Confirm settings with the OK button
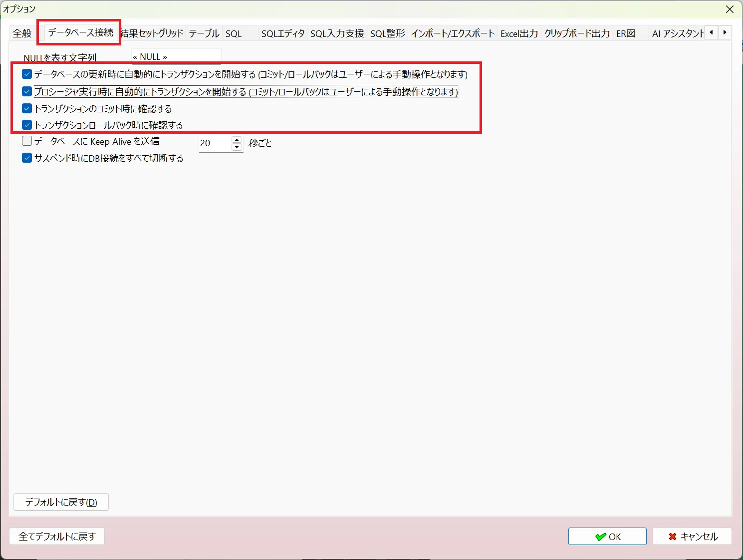The image size is (743, 560). pyautogui.click(x=607, y=537)
